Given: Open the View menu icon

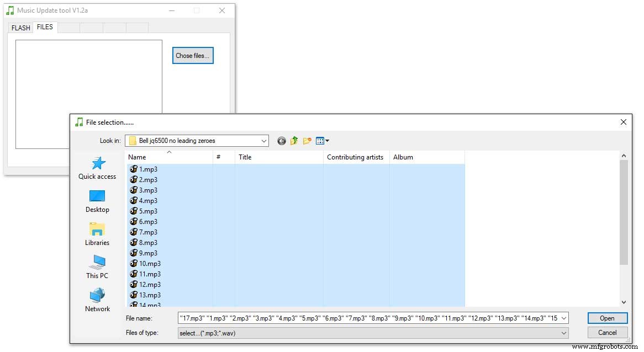Looking at the screenshot, I should click(x=323, y=141).
